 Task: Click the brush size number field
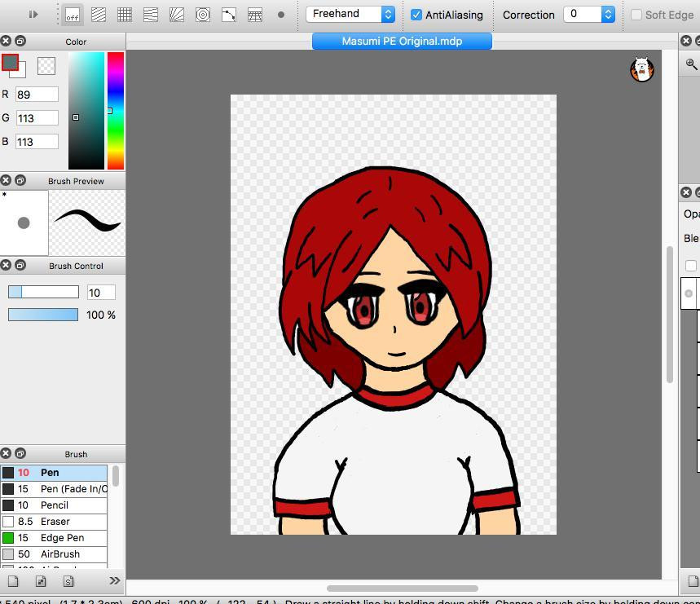pos(101,293)
